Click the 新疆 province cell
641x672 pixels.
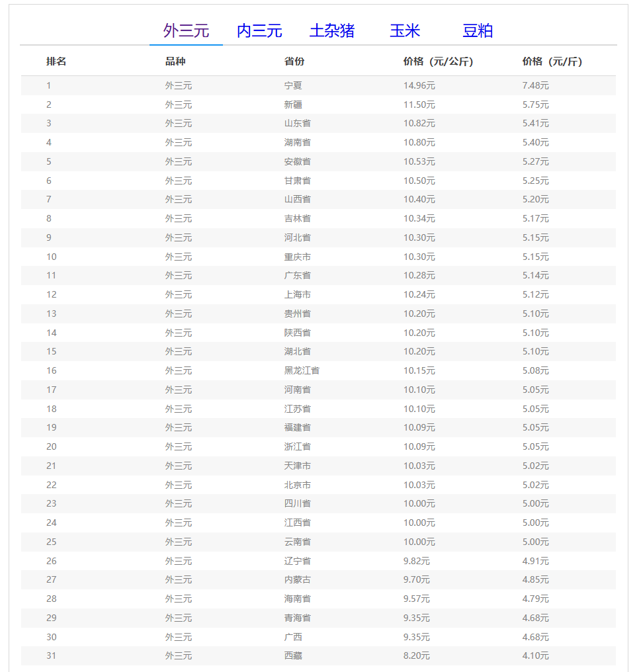point(293,105)
